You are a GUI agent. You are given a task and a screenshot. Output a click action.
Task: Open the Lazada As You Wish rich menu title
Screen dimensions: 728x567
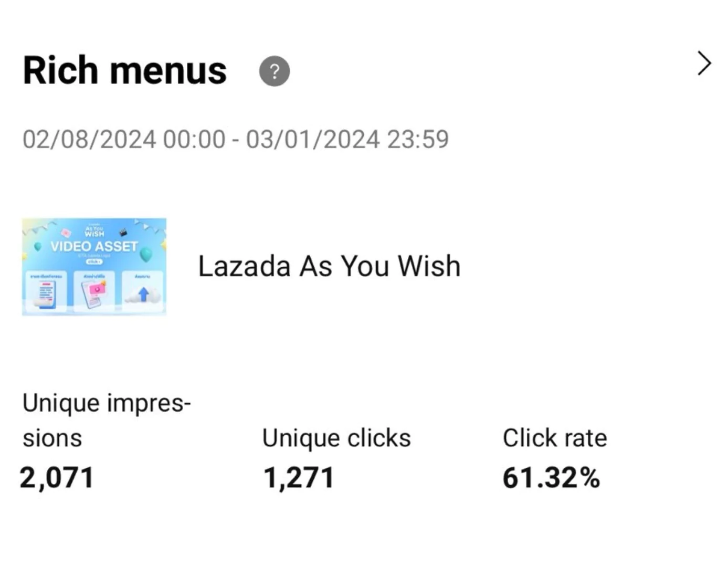(x=329, y=266)
